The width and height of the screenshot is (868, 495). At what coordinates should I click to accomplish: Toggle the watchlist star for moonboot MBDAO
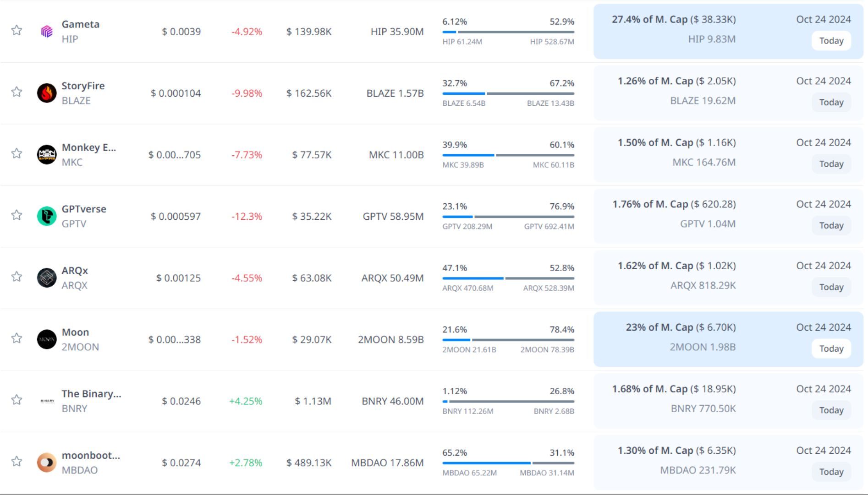click(16, 462)
